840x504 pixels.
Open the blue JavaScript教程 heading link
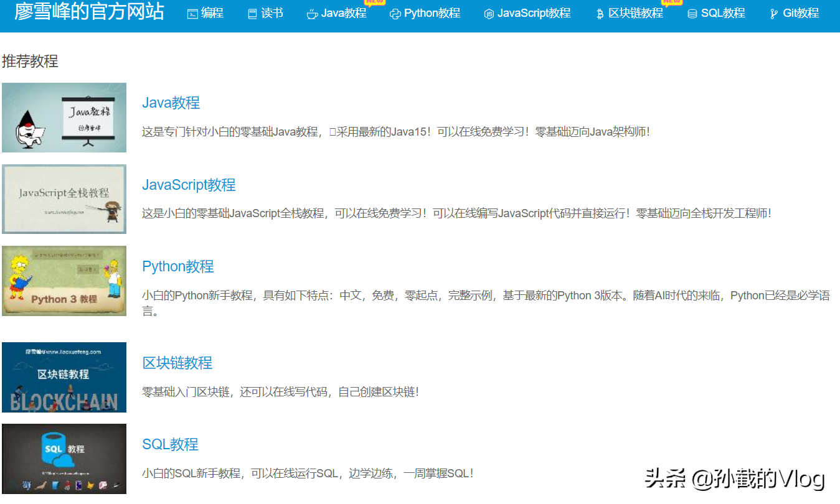point(189,185)
